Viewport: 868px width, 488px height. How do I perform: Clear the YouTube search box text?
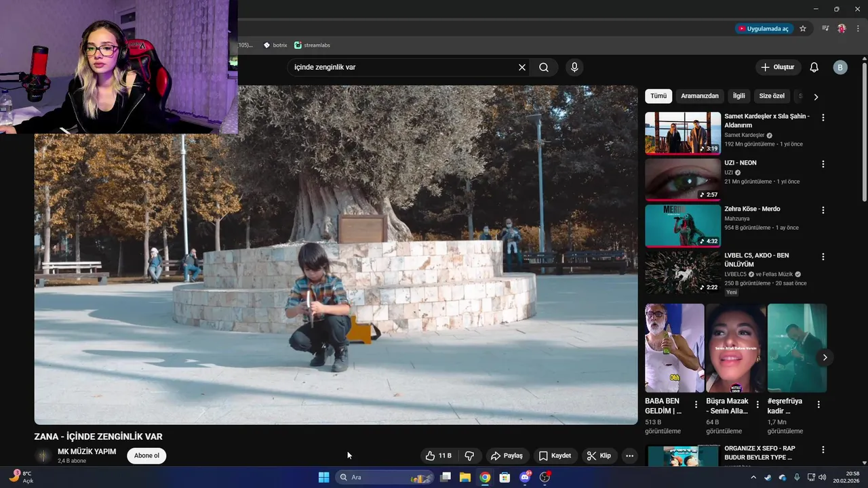point(522,67)
